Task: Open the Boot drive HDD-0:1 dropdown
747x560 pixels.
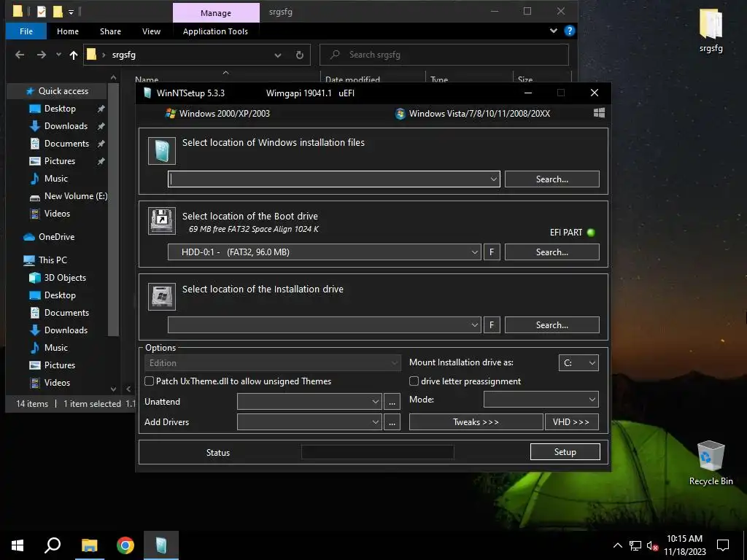Action: click(x=474, y=252)
